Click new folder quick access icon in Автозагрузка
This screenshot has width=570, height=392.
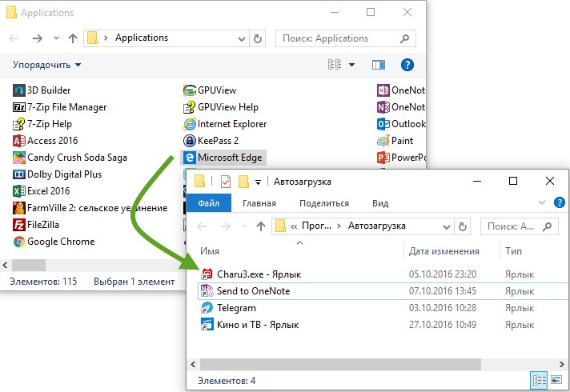[243, 181]
